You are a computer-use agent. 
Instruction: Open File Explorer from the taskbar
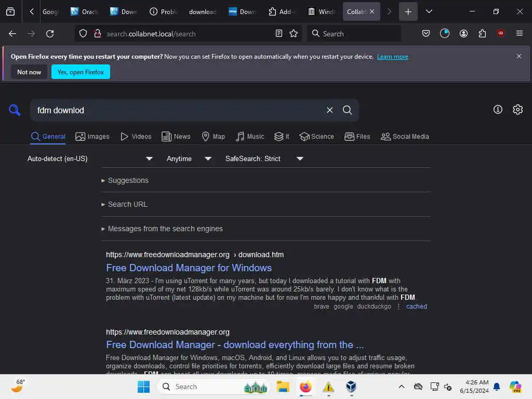283,387
